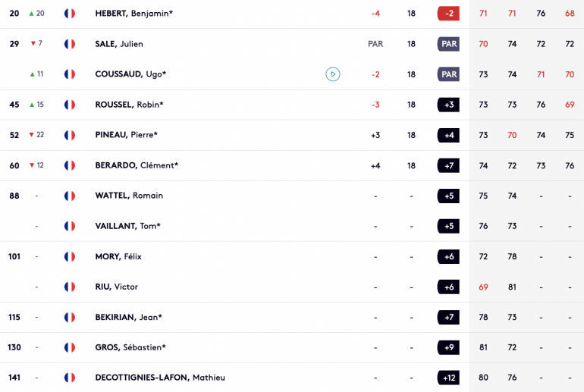Click the red -2 total score badge

pyautogui.click(x=448, y=14)
